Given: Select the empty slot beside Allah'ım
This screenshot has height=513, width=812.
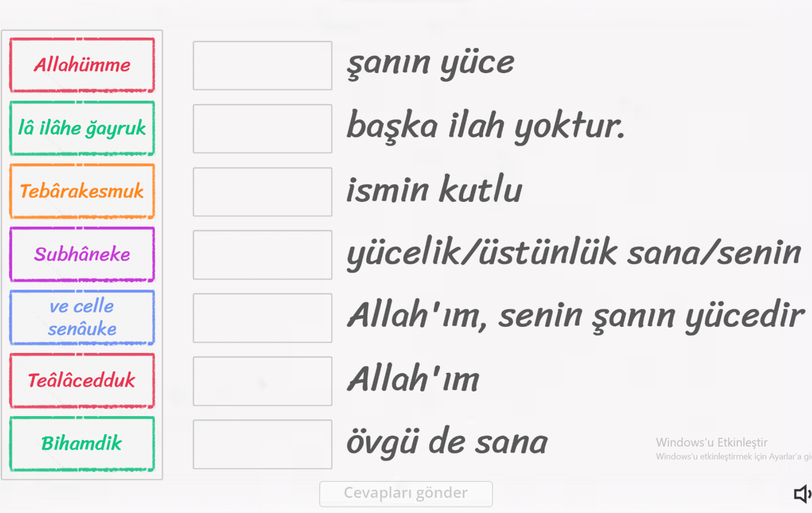Looking at the screenshot, I should (x=262, y=381).
